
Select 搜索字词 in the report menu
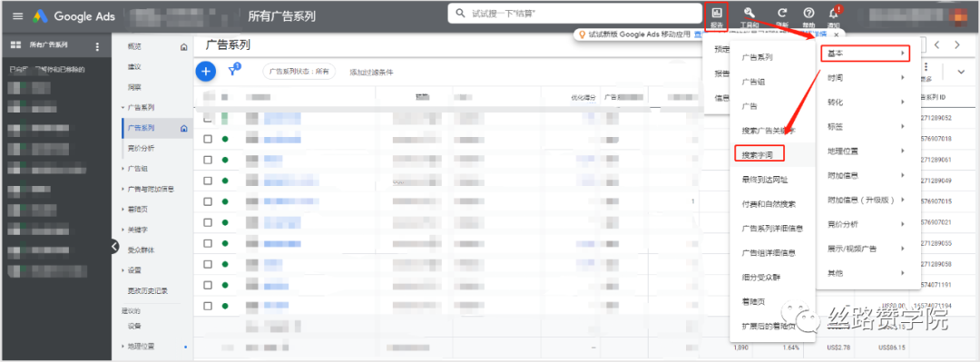click(x=759, y=154)
